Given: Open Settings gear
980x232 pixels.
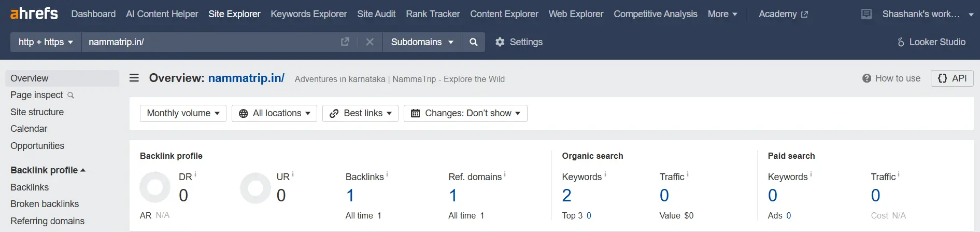Looking at the screenshot, I should (x=519, y=42).
